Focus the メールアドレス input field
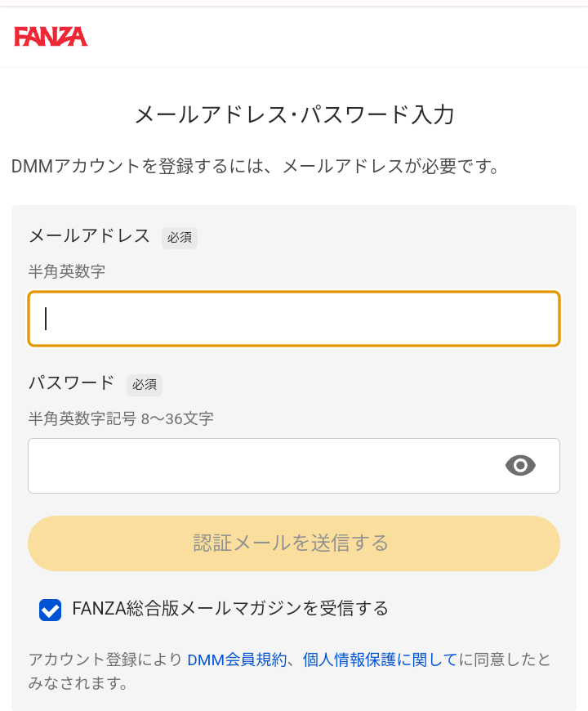Image resolution: width=588 pixels, height=711 pixels. point(294,319)
